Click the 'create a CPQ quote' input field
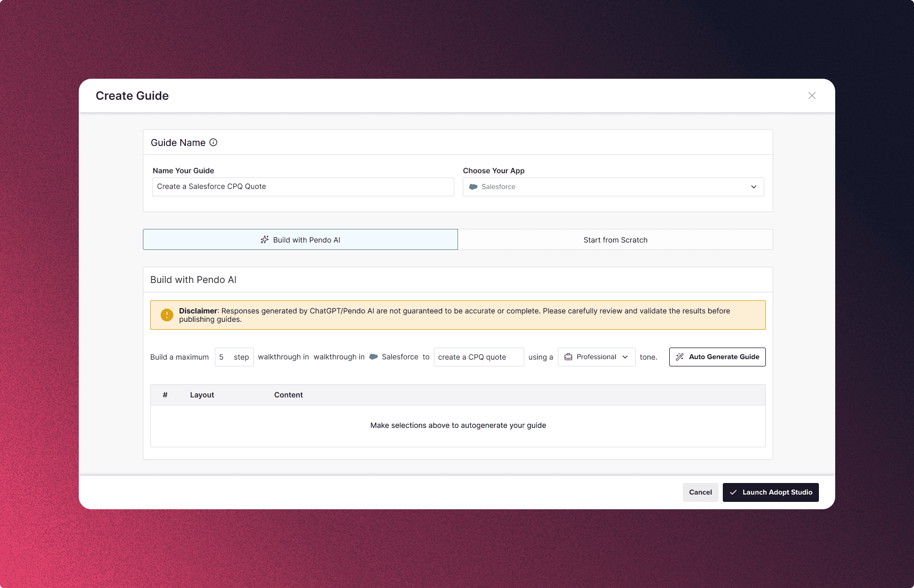 click(x=479, y=357)
